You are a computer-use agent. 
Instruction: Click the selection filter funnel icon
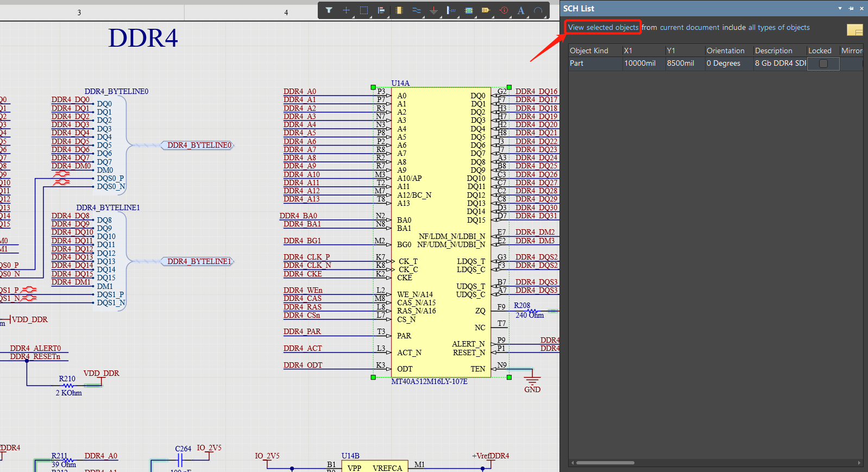click(x=329, y=10)
